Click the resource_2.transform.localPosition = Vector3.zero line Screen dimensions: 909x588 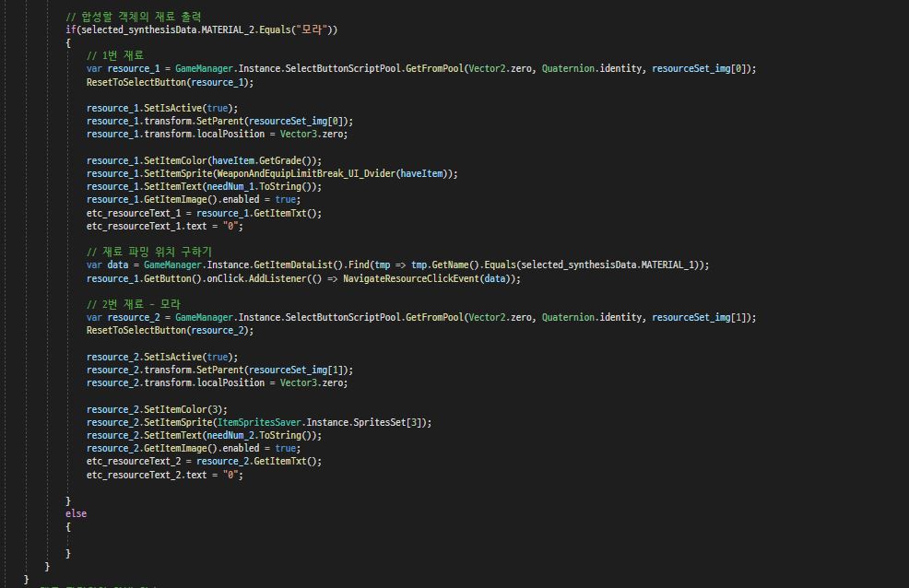pyautogui.click(x=217, y=382)
